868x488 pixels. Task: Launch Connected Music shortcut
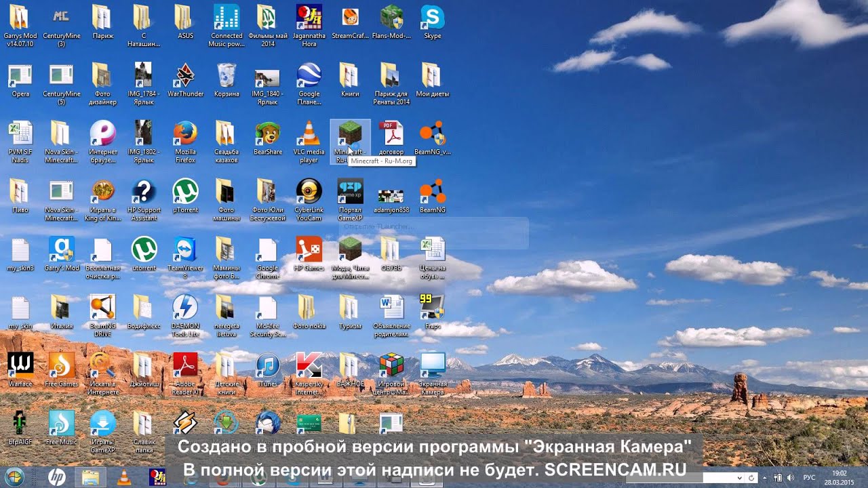(x=226, y=26)
